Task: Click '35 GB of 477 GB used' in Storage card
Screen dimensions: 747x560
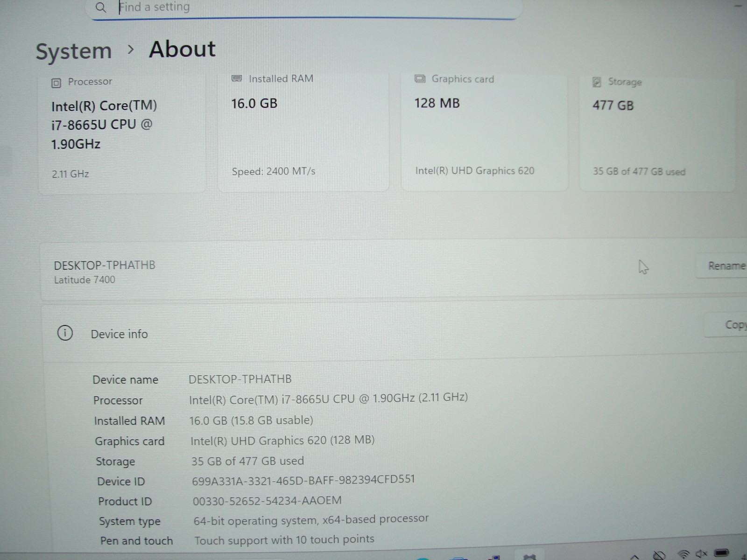Action: [x=639, y=172]
